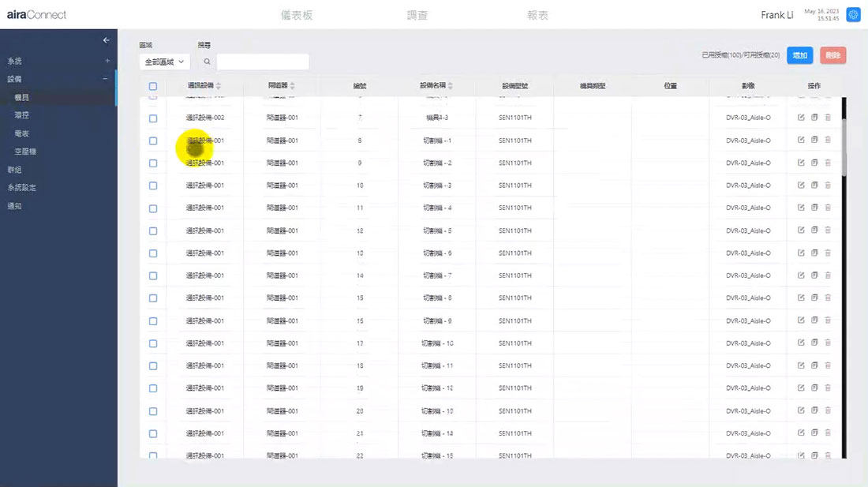Check the box for row number 12
The height and width of the screenshot is (487, 868).
tap(153, 231)
